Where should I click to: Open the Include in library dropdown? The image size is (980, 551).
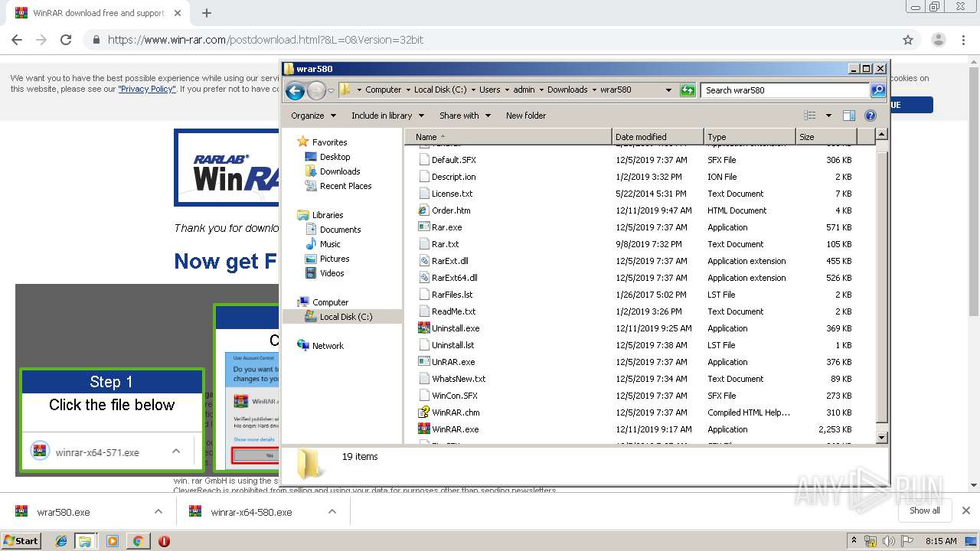[388, 116]
